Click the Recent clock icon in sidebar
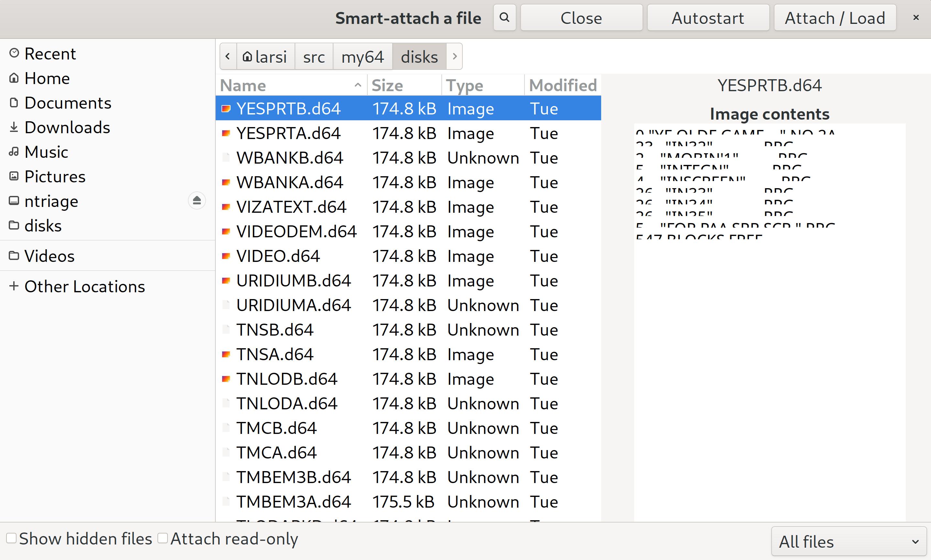 click(14, 53)
